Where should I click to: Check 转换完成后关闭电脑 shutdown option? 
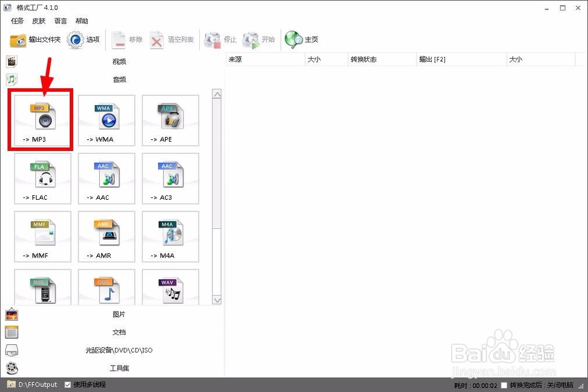click(x=503, y=384)
